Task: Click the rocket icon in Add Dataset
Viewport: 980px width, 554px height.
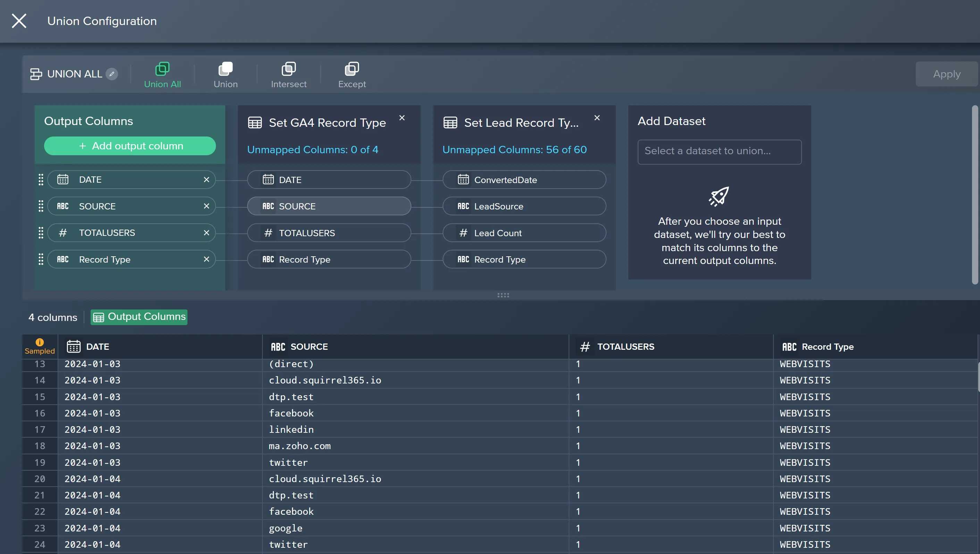Action: (719, 197)
